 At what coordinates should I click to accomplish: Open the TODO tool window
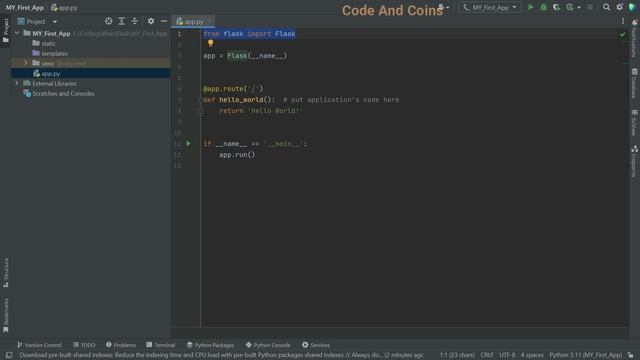point(84,345)
